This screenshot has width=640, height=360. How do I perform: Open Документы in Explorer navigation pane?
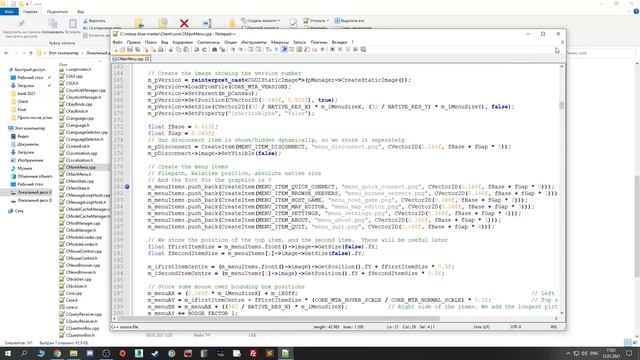click(28, 144)
